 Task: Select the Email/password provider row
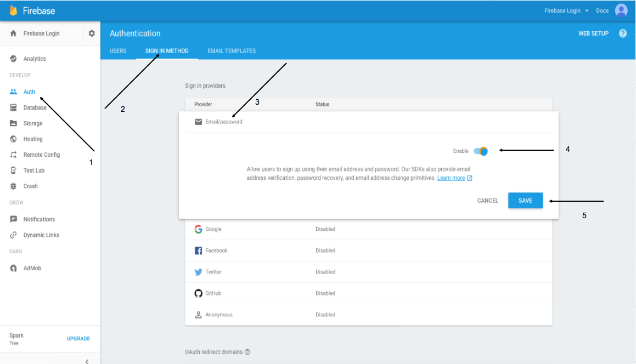[368, 122]
